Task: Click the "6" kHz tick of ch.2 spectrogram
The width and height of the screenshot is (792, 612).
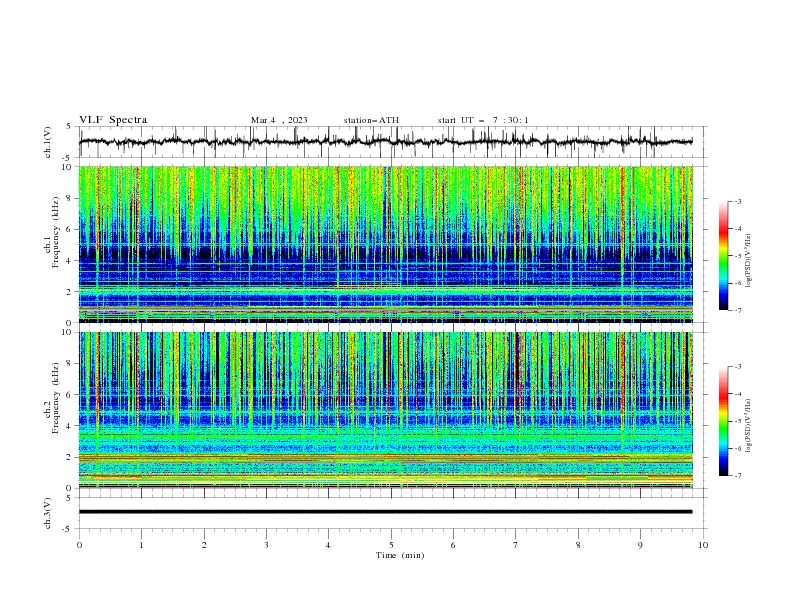Action: [x=70, y=395]
